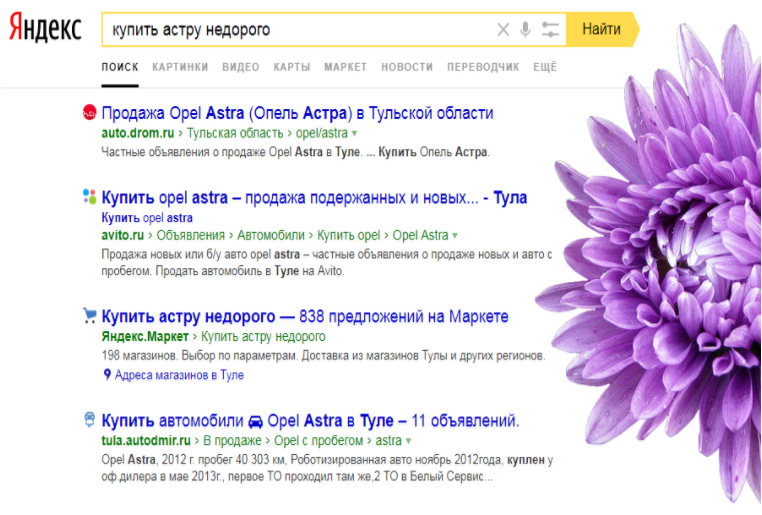Click the car emoji in Opel Astra title

256,421
